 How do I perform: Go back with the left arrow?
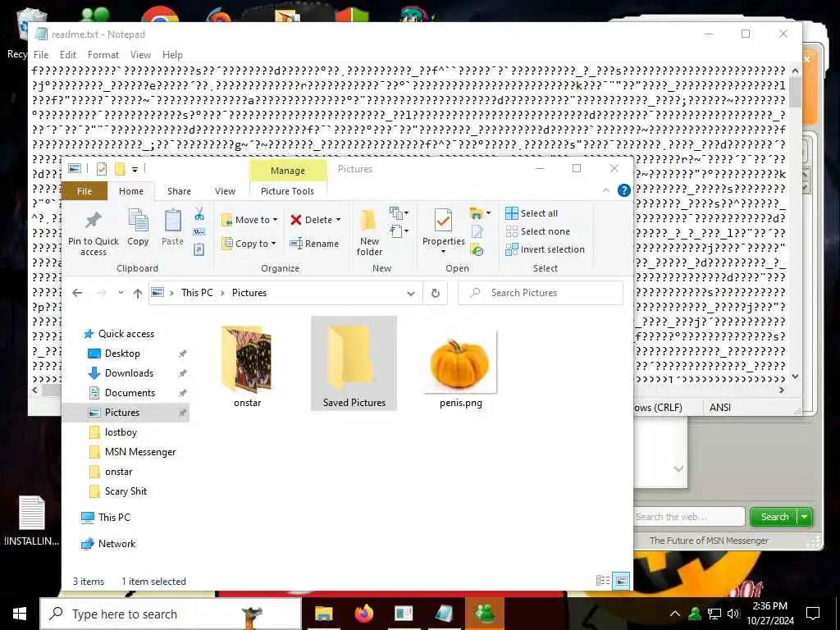point(77,293)
